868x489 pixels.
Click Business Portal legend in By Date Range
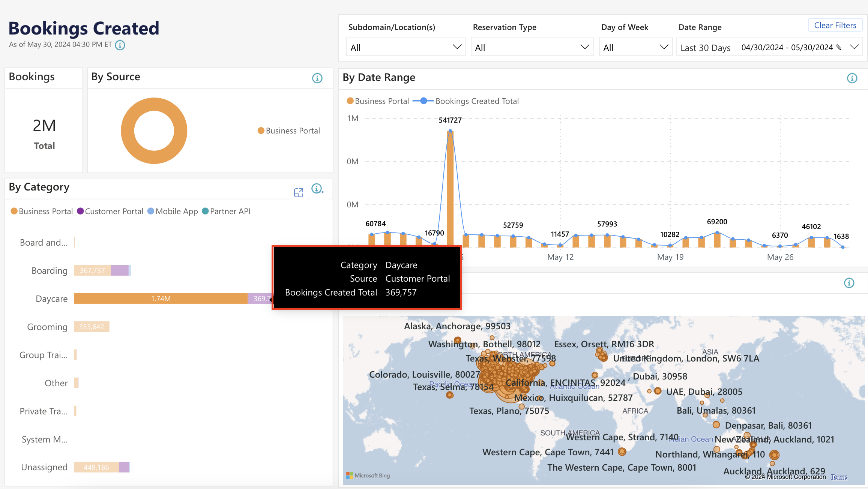[378, 101]
